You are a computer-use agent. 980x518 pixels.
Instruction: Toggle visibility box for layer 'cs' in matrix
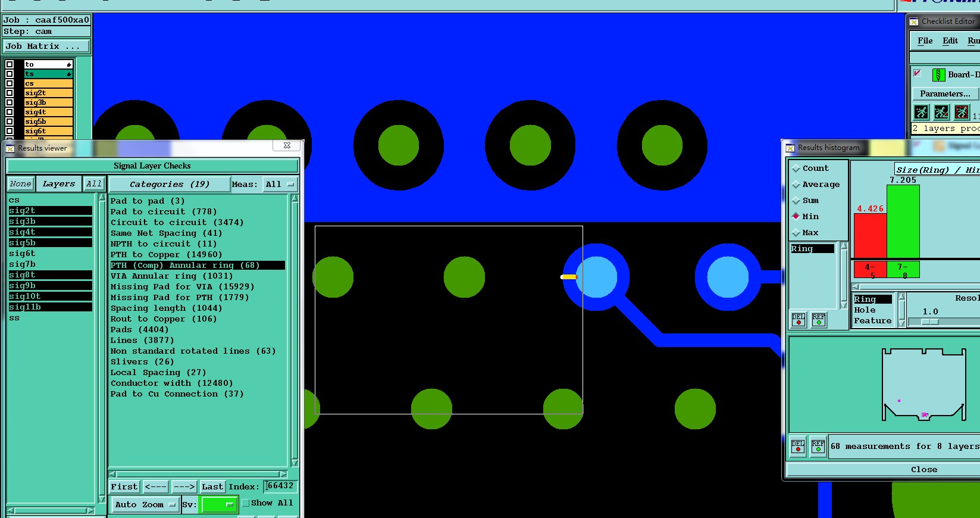10,83
